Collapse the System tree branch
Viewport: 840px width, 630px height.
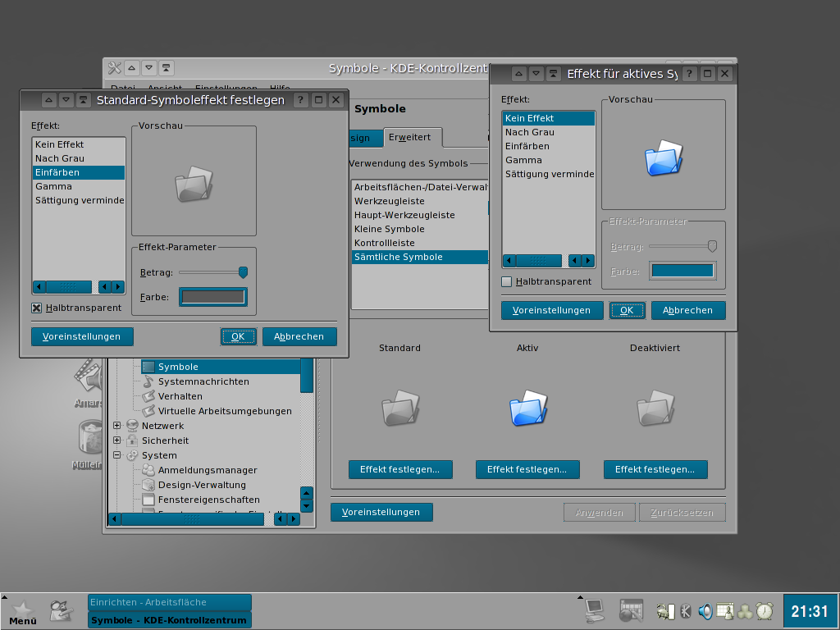(x=116, y=454)
